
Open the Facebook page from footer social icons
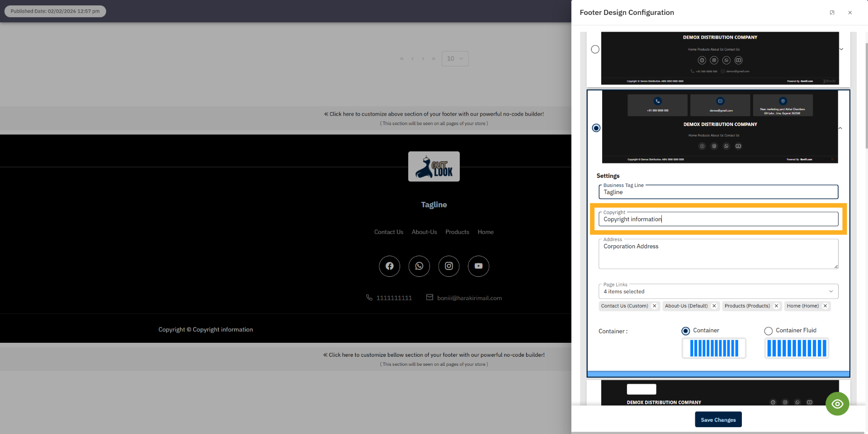coord(389,266)
